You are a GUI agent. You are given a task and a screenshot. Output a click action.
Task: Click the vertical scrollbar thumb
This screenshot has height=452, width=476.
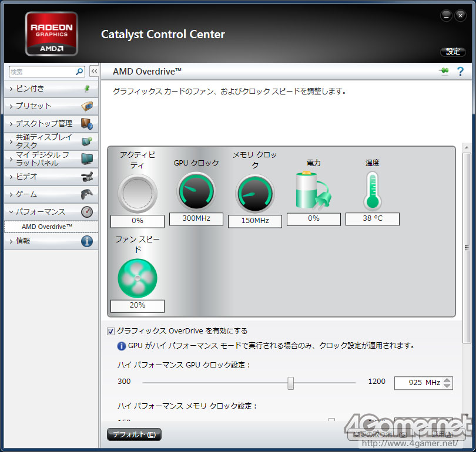coord(467,248)
